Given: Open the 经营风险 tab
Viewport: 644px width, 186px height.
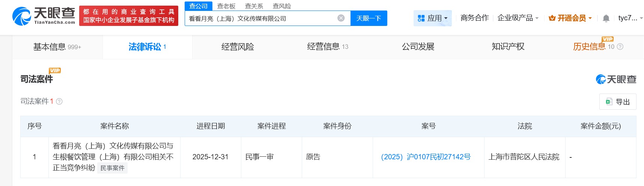Looking at the screenshot, I should (x=238, y=47).
